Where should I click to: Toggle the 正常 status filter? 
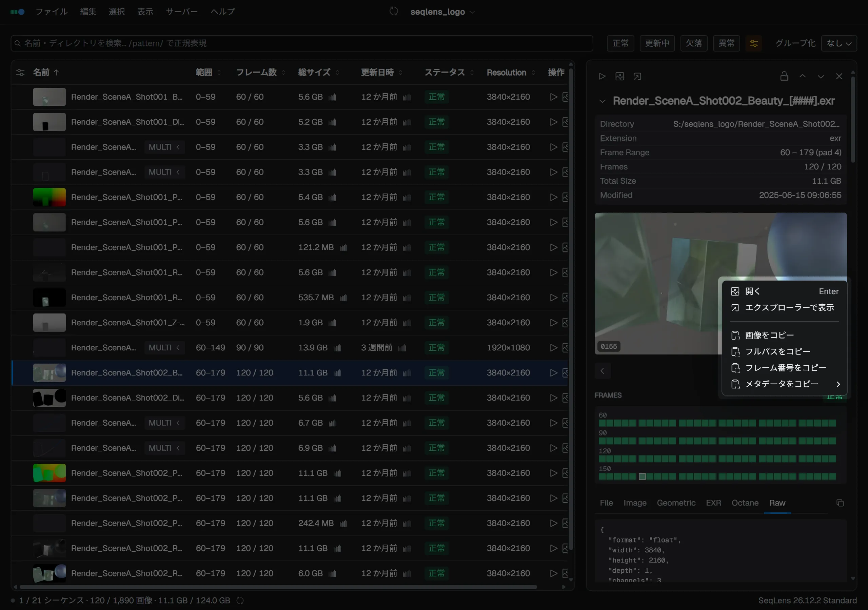(620, 43)
